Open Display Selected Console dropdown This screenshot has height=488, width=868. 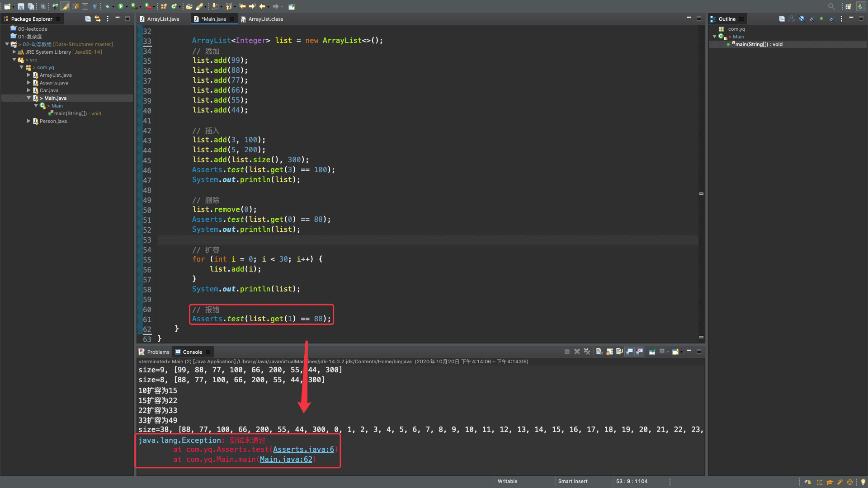point(668,352)
